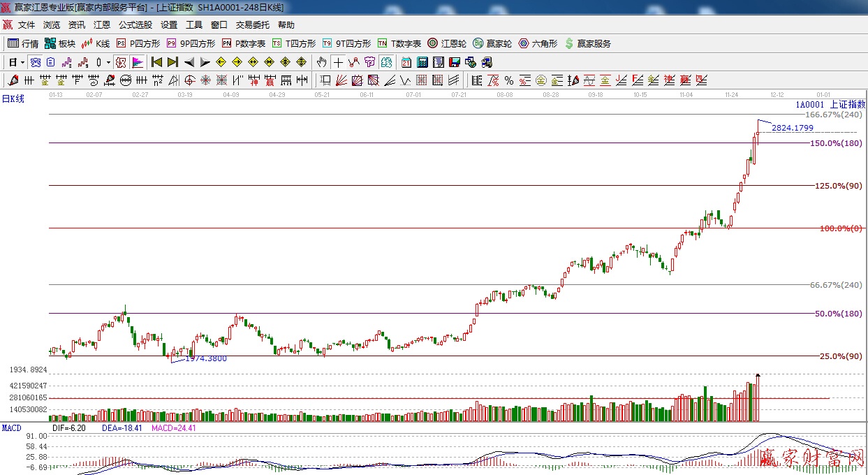Click the 江恩轮 button

coord(447,43)
